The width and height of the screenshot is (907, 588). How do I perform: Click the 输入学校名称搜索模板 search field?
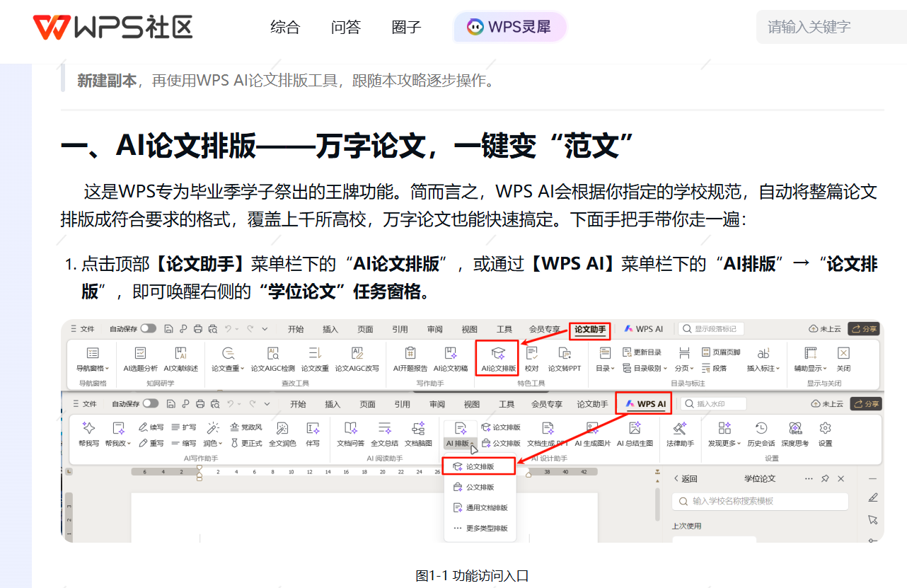tap(760, 501)
